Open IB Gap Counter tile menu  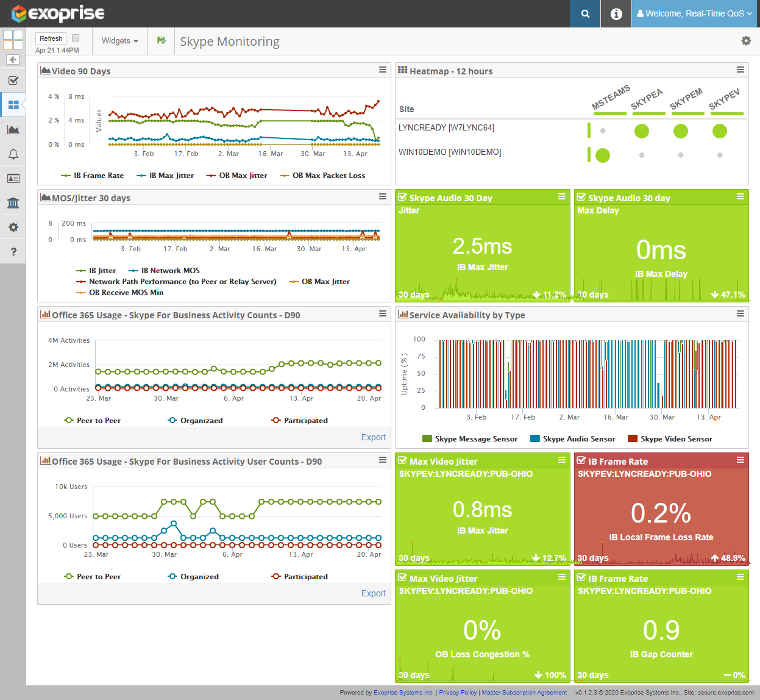[740, 577]
